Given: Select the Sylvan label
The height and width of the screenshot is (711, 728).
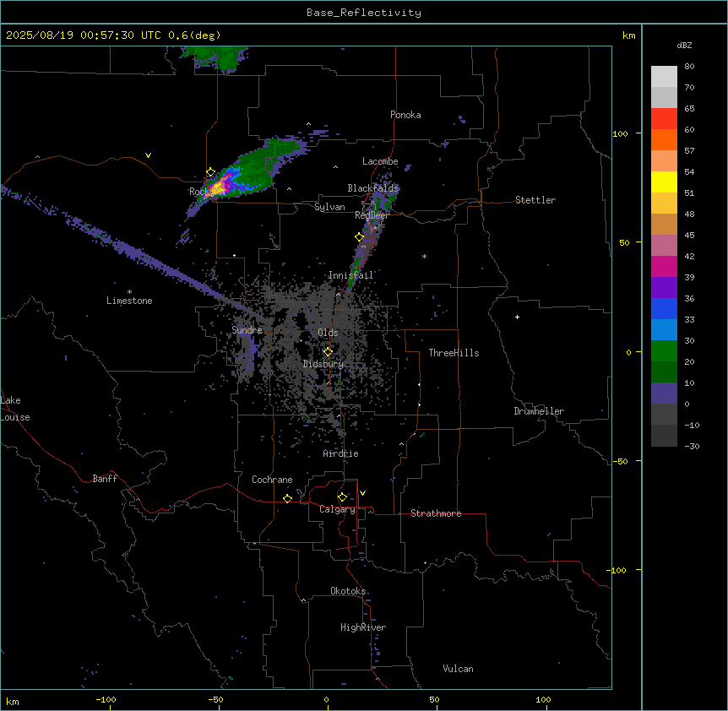Looking at the screenshot, I should point(329,207).
